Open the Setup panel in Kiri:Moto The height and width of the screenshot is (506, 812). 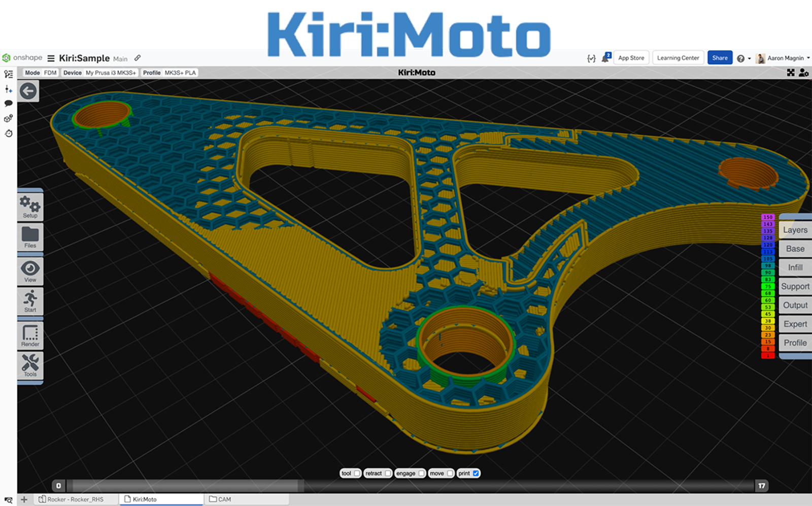click(x=30, y=207)
